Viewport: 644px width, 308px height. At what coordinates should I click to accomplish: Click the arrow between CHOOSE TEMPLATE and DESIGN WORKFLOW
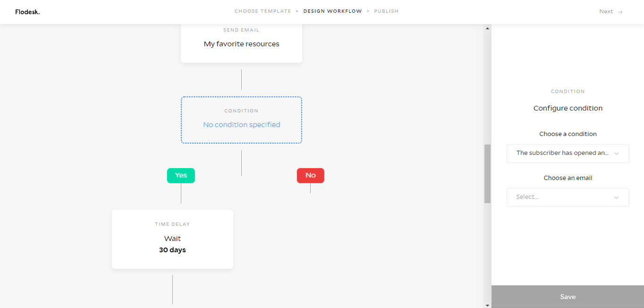(296, 11)
